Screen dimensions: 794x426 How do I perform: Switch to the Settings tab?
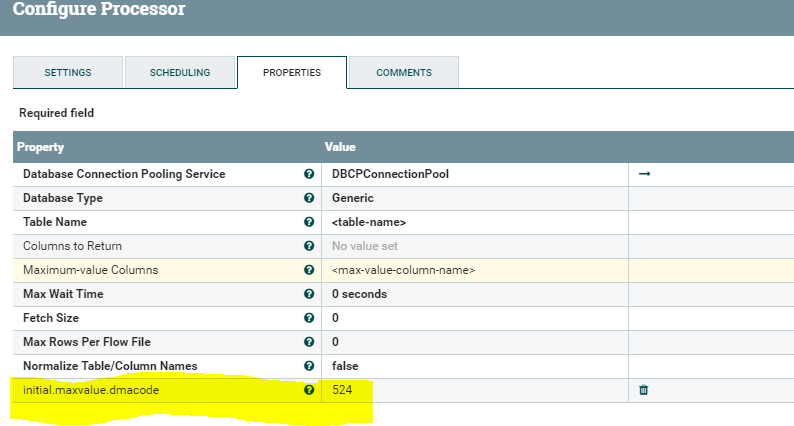point(68,73)
